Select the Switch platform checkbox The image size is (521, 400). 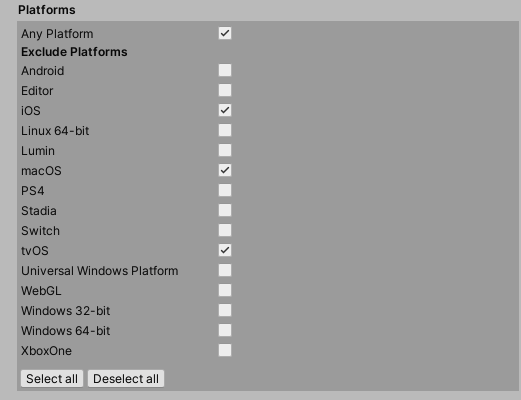[225, 230]
